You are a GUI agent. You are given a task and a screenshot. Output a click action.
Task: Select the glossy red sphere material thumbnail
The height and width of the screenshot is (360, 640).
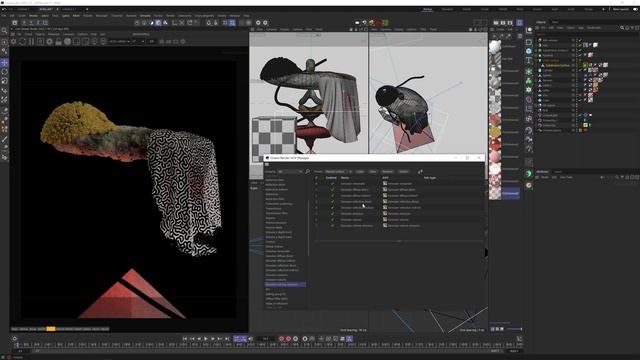pyautogui.click(x=495, y=144)
